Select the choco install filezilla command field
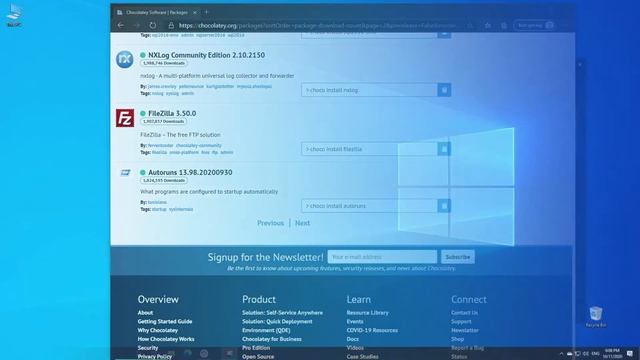 coord(369,149)
